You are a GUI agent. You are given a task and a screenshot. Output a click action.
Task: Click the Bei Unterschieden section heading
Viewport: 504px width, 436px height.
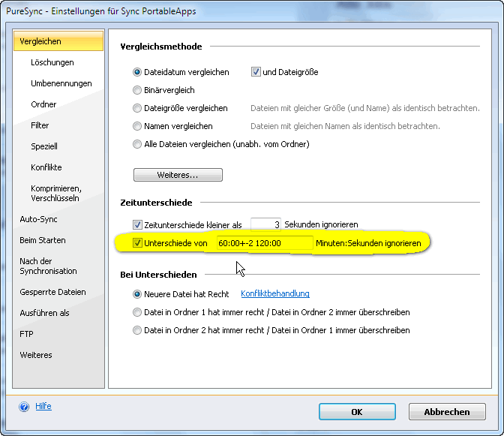(158, 275)
